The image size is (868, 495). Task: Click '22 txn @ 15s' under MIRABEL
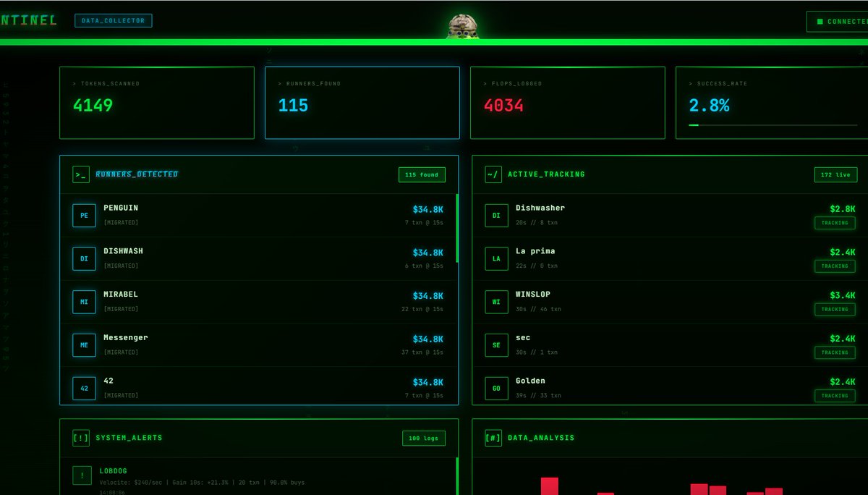(422, 309)
